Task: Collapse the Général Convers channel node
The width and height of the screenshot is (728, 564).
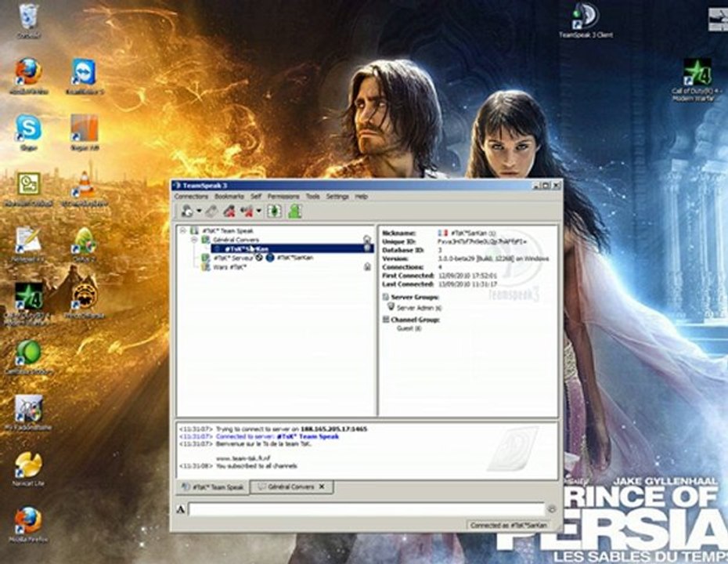Action: pos(195,240)
